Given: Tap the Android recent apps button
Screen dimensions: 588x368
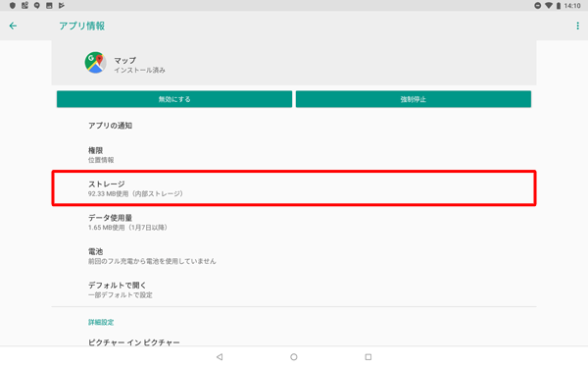Looking at the screenshot, I should click(368, 357).
